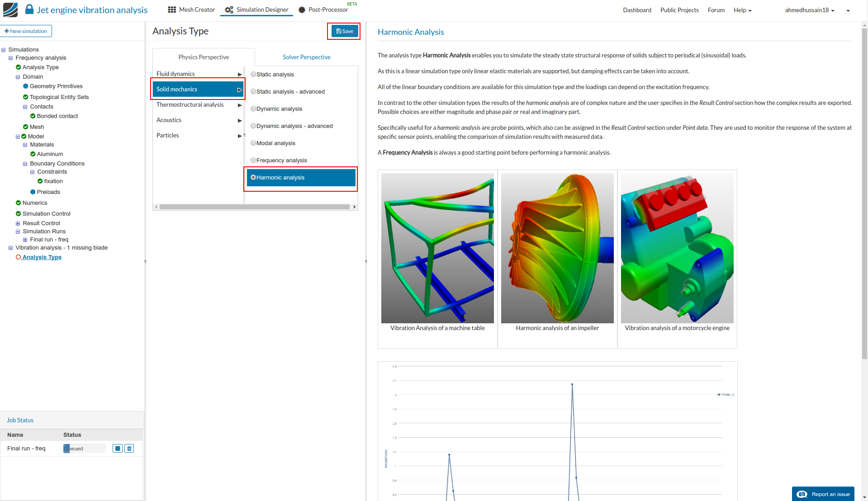Collapse the Materials tree node
The width and height of the screenshot is (868, 501).
pos(25,145)
